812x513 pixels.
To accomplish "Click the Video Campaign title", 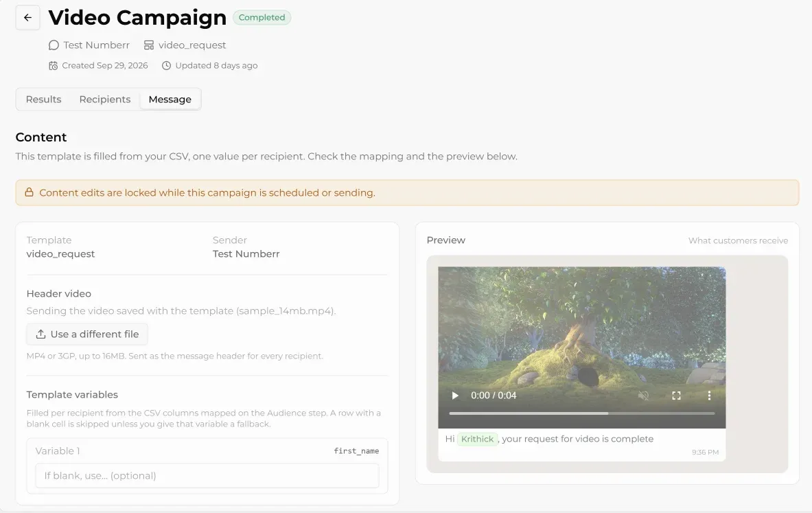I will tap(137, 18).
